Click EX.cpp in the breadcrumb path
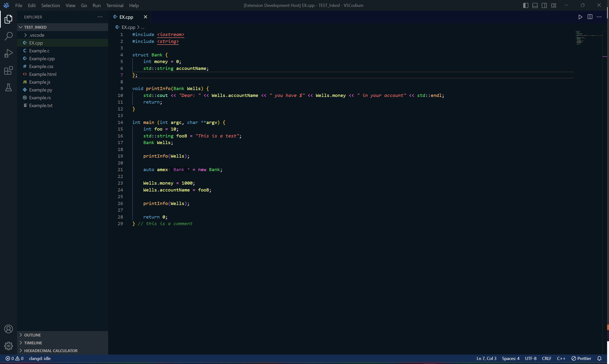 128,27
